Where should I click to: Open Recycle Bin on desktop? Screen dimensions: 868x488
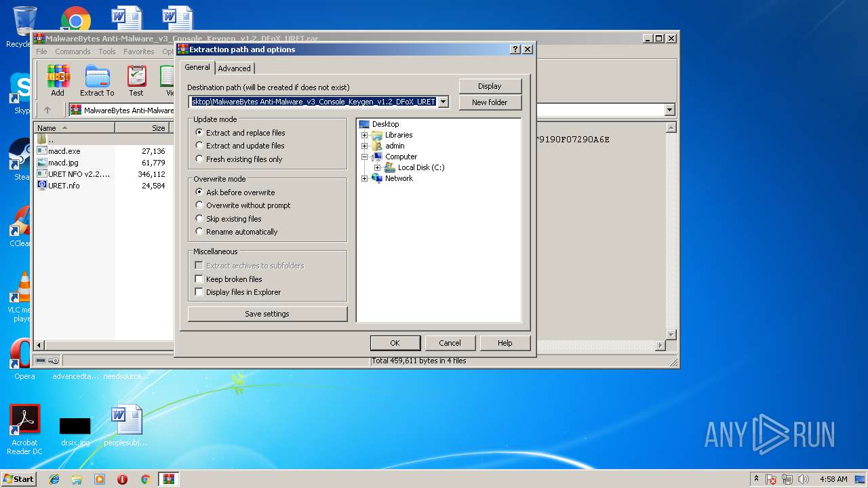tap(24, 27)
